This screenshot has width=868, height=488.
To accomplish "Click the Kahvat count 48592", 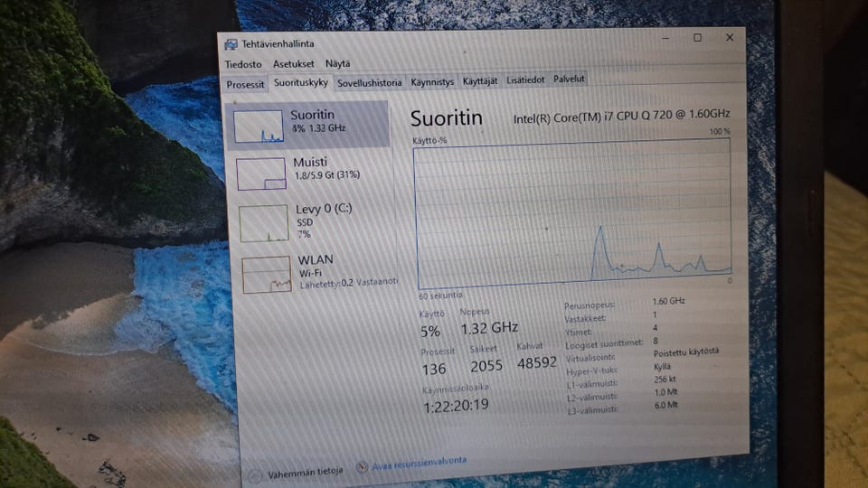I will [537, 363].
